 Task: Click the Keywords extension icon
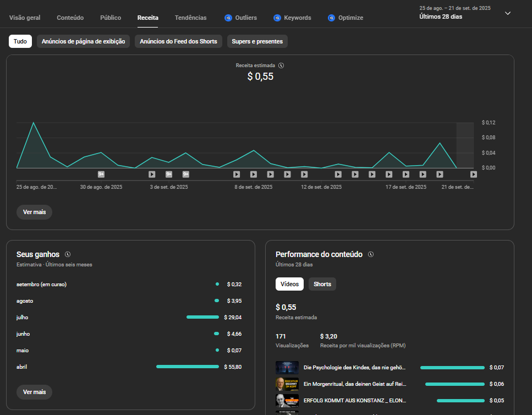[277, 18]
